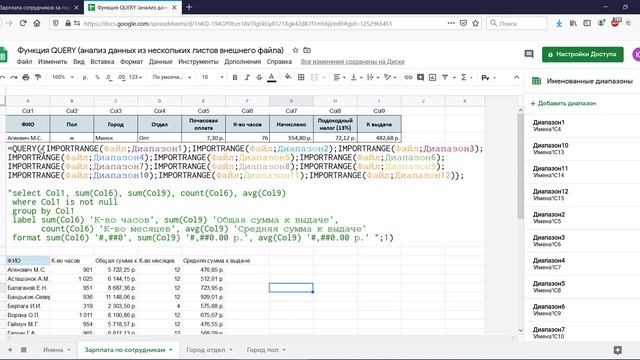Click the Настройки Доступа button
This screenshot has height=360, width=640.
pos(582,54)
